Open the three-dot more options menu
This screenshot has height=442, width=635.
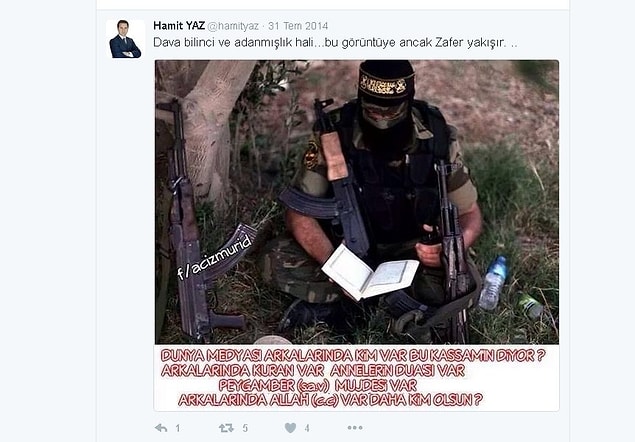pyautogui.click(x=355, y=428)
